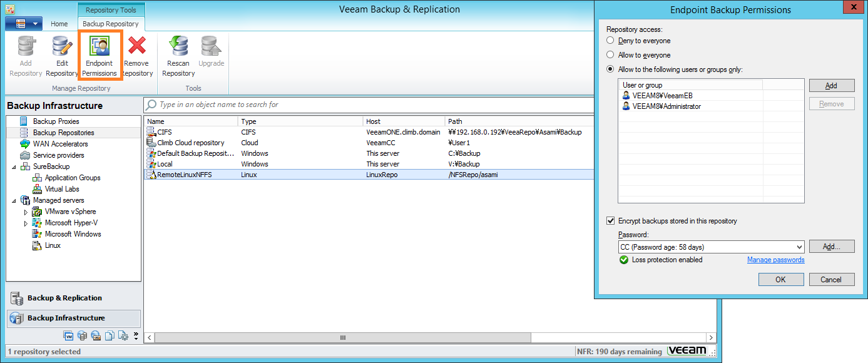This screenshot has width=868, height=363.
Task: Choose the Allow to everyone option
Action: coord(610,55)
